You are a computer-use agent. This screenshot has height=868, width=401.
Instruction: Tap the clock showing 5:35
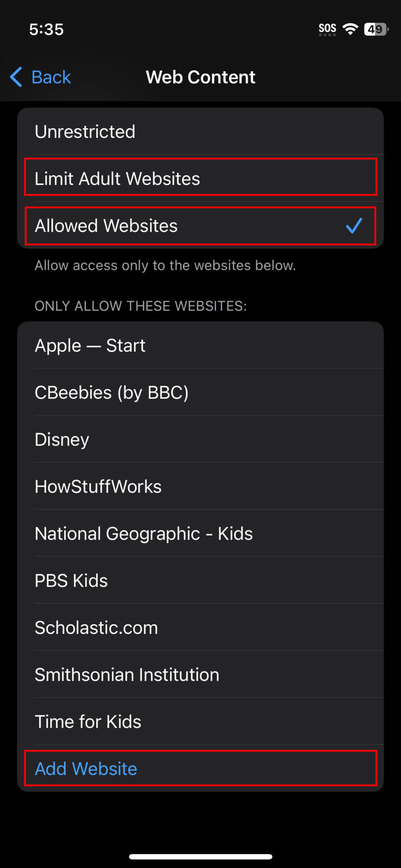tap(46, 29)
